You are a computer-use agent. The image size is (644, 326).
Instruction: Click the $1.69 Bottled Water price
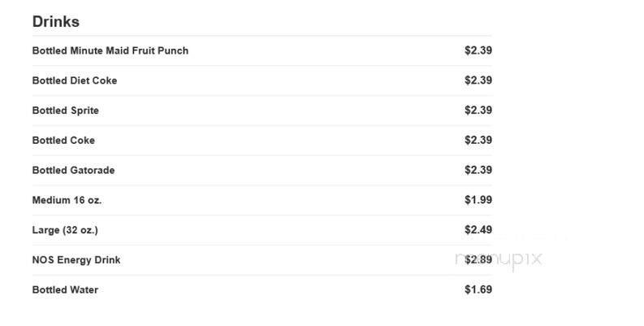[x=478, y=289]
